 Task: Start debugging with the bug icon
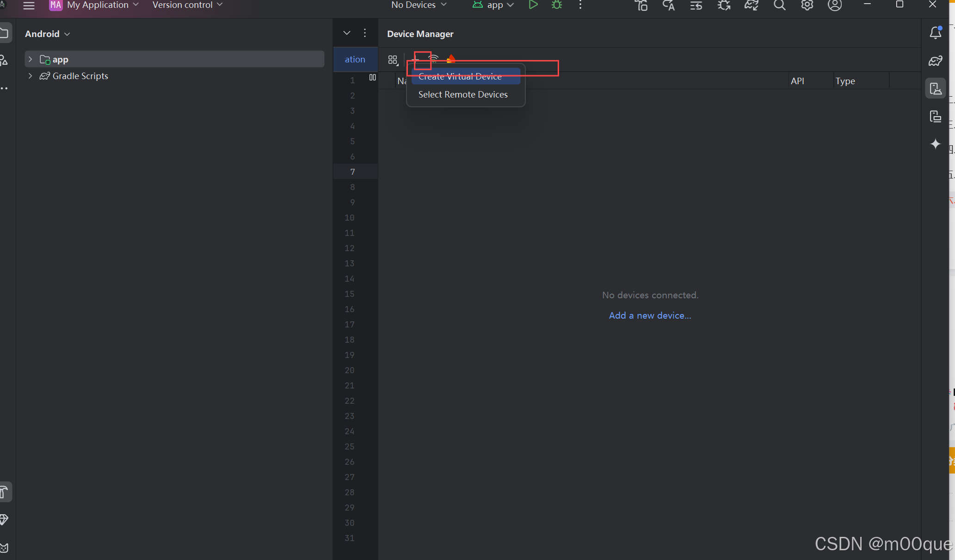click(x=557, y=5)
